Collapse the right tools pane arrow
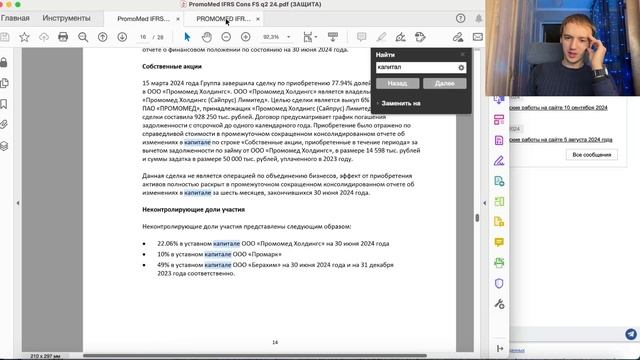Image resolution: width=640 pixels, height=360 pixels. [x=484, y=203]
